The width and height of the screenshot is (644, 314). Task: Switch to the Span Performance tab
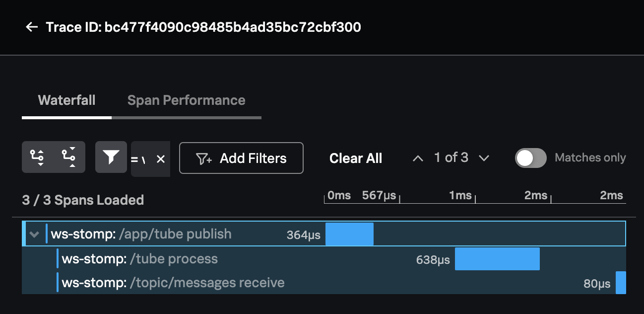[186, 100]
